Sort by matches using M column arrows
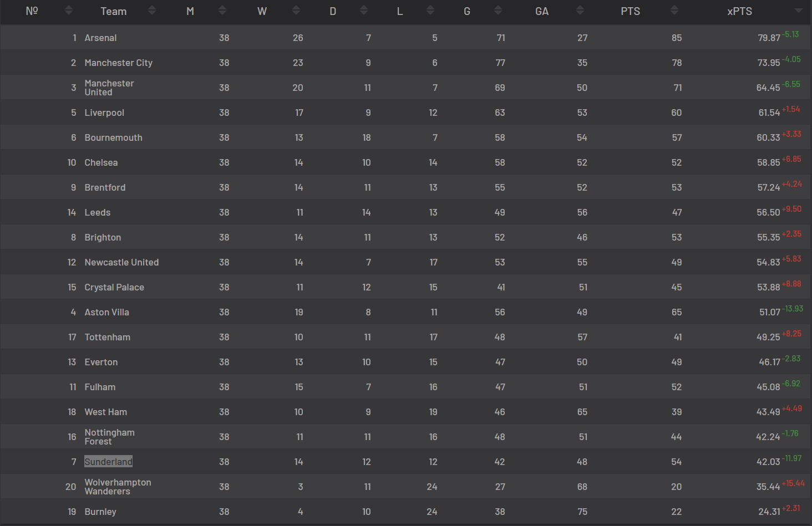Viewport: 812px width, 526px height. [222, 10]
